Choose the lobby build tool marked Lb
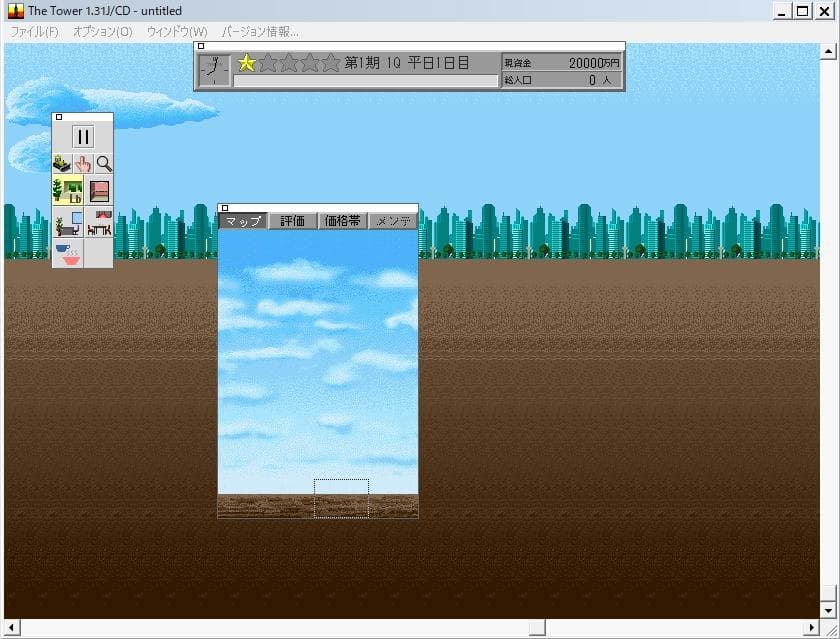Image resolution: width=840 pixels, height=639 pixels. (x=68, y=191)
